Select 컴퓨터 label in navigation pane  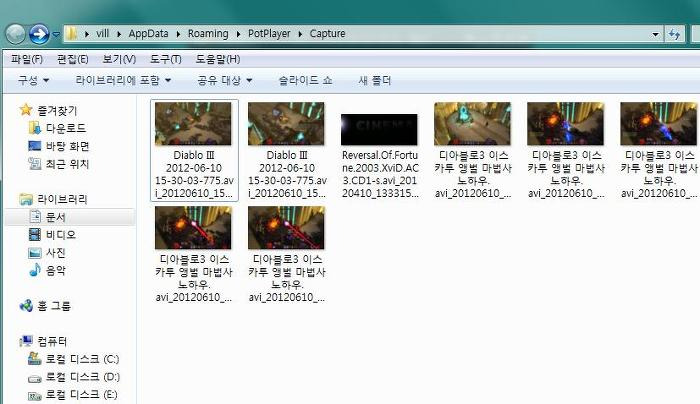52,342
